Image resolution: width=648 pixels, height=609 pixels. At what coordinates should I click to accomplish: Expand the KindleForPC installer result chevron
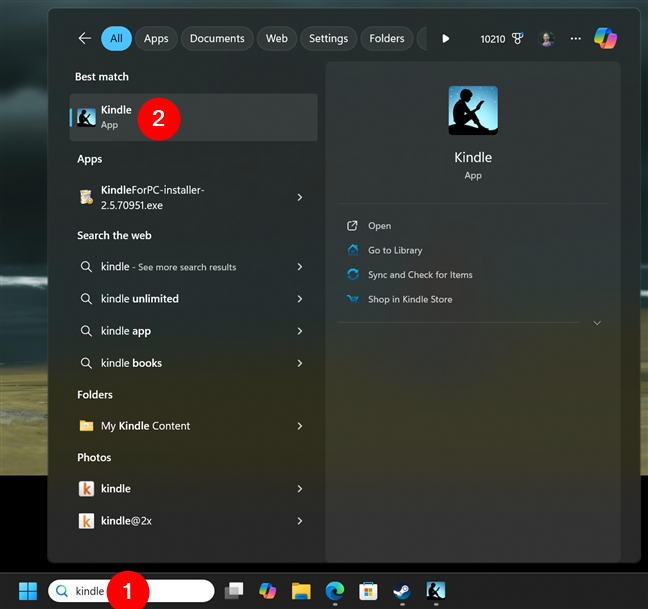(300, 197)
